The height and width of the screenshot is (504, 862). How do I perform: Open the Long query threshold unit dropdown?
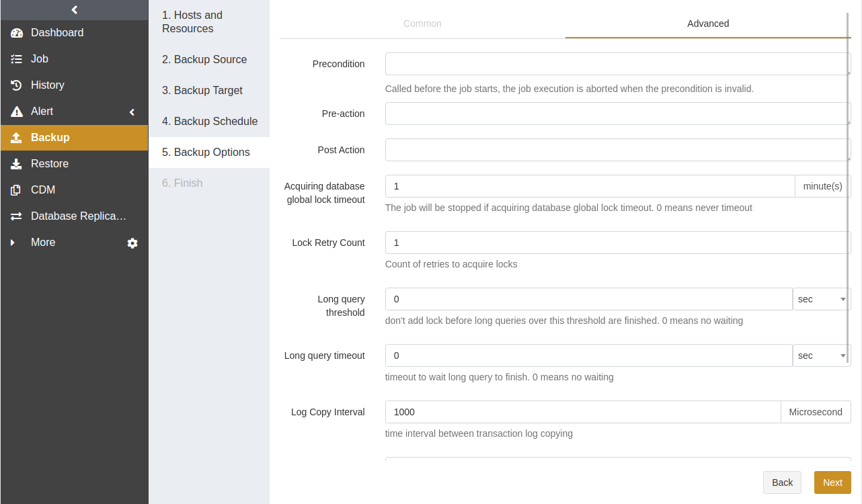tap(822, 299)
